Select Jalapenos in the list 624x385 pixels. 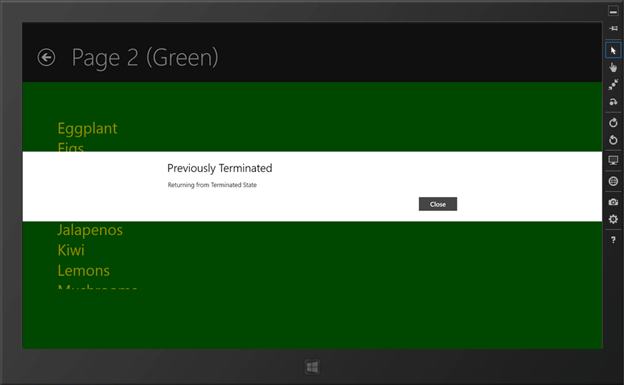[90, 230]
